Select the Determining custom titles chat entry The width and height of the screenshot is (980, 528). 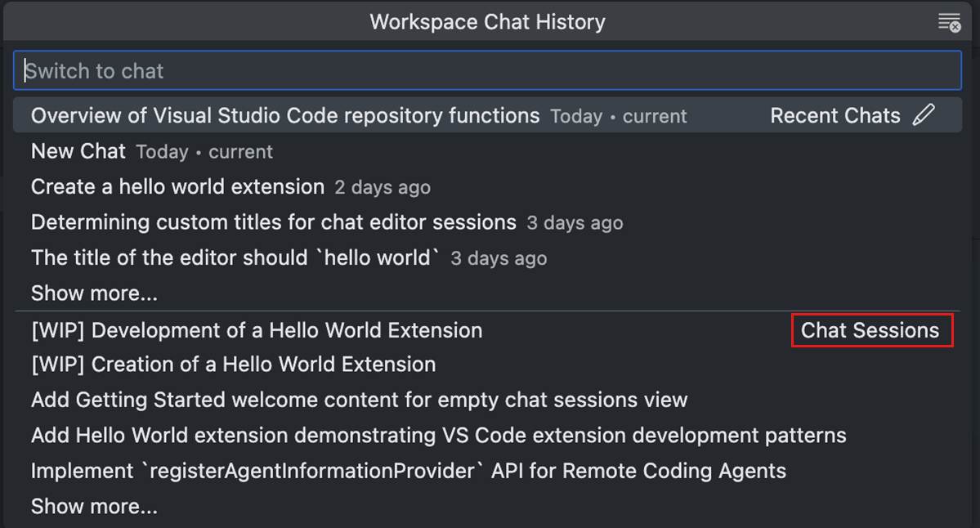(272, 221)
